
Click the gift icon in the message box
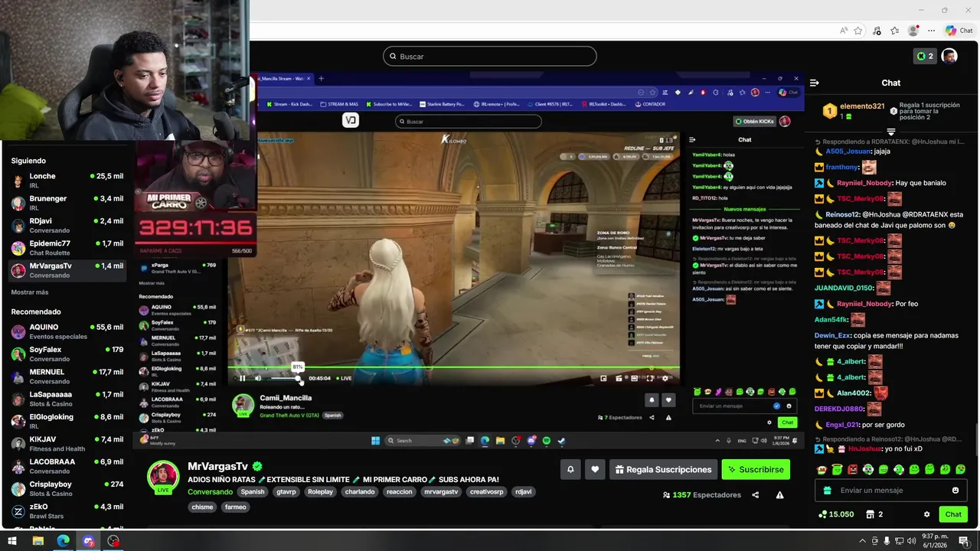[827, 491]
